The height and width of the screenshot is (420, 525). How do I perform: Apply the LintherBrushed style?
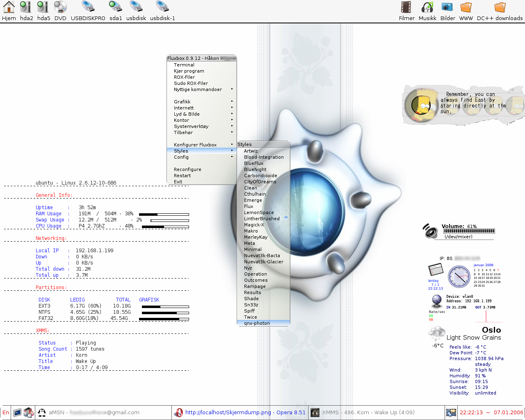263,219
